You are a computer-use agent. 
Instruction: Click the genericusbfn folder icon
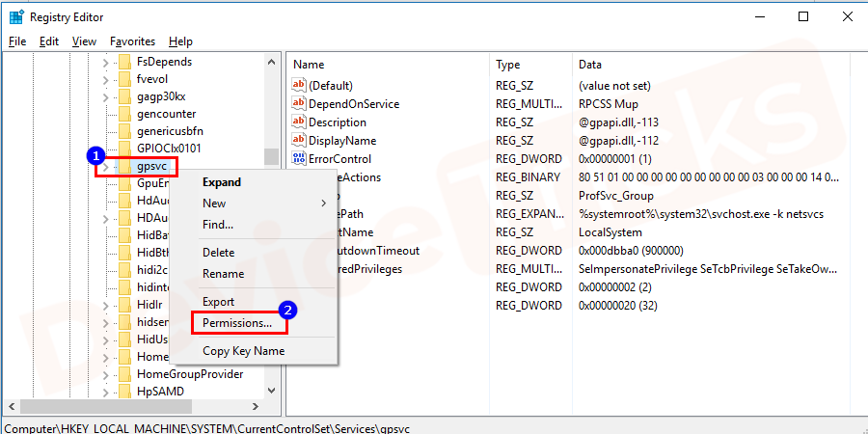[x=125, y=131]
